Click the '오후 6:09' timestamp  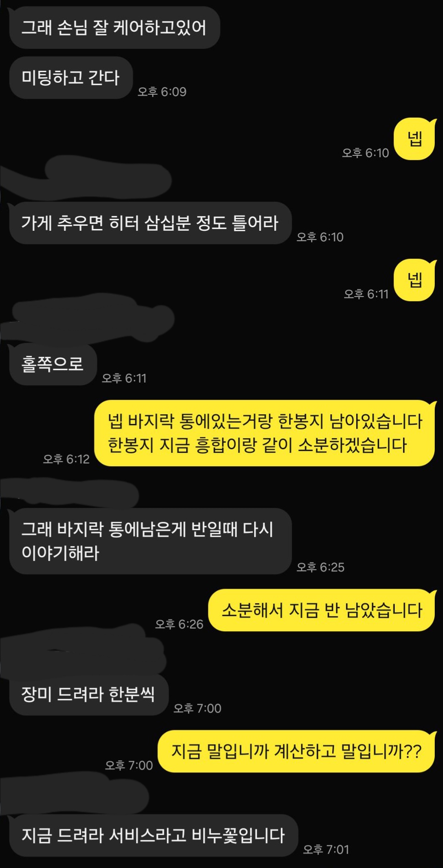click(x=162, y=91)
